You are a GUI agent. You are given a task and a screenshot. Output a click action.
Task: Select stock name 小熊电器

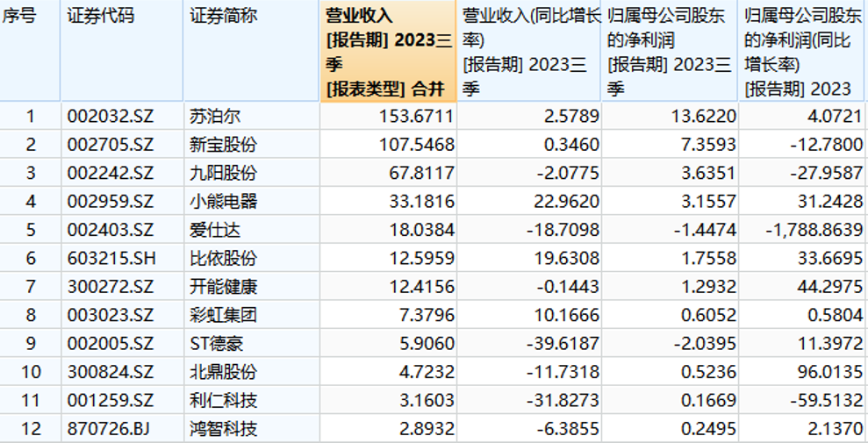[x=224, y=201]
